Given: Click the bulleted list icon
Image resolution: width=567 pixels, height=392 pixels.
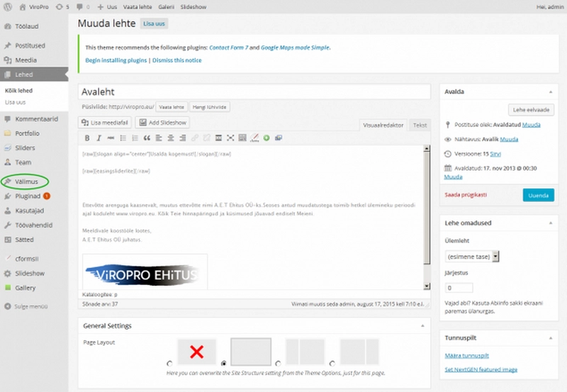Looking at the screenshot, I should pos(123,138).
